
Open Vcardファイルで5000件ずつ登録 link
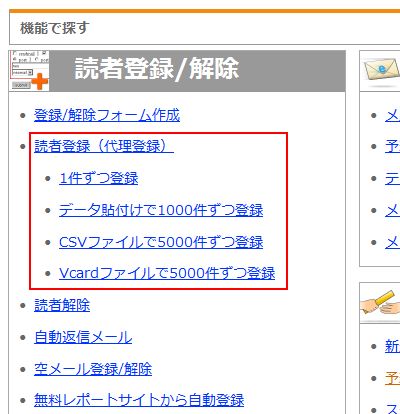[167, 273]
